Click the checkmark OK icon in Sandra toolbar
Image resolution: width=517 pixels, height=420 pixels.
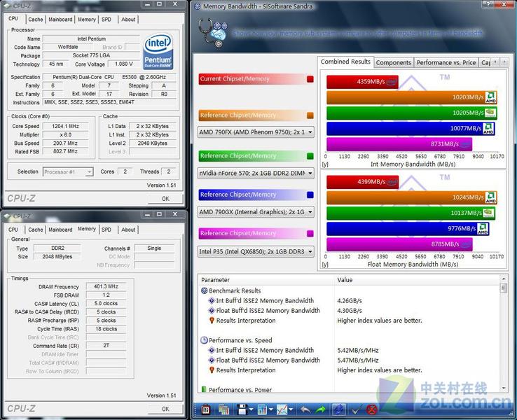[356, 410]
